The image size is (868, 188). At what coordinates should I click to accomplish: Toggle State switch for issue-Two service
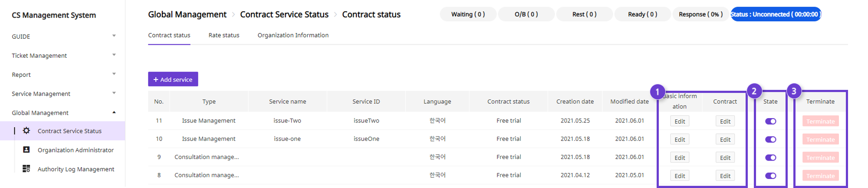pos(771,122)
